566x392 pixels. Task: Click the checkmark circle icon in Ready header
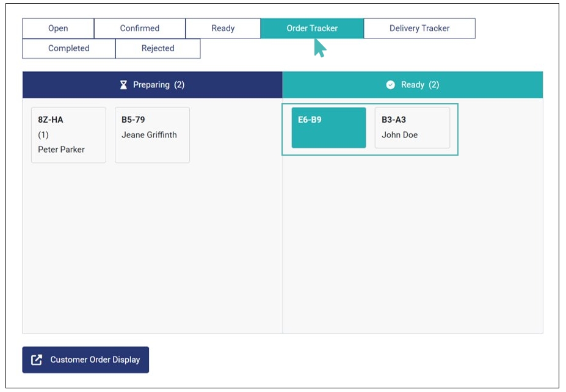point(391,85)
